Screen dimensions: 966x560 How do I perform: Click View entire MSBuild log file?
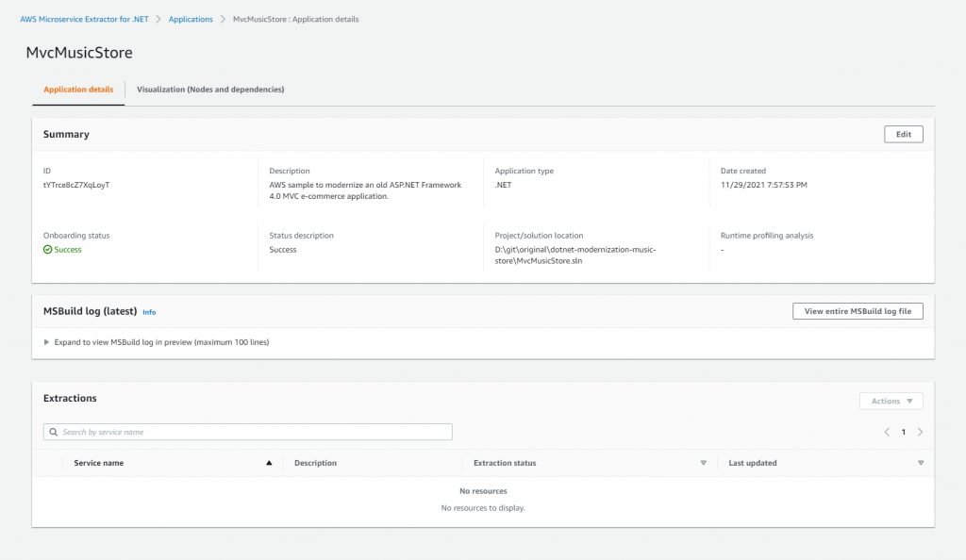[x=858, y=310]
